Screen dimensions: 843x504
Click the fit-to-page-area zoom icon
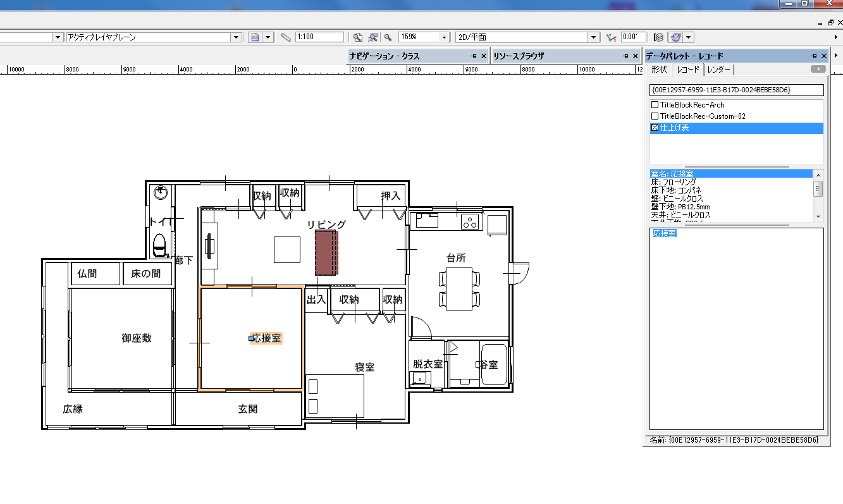[x=357, y=37]
